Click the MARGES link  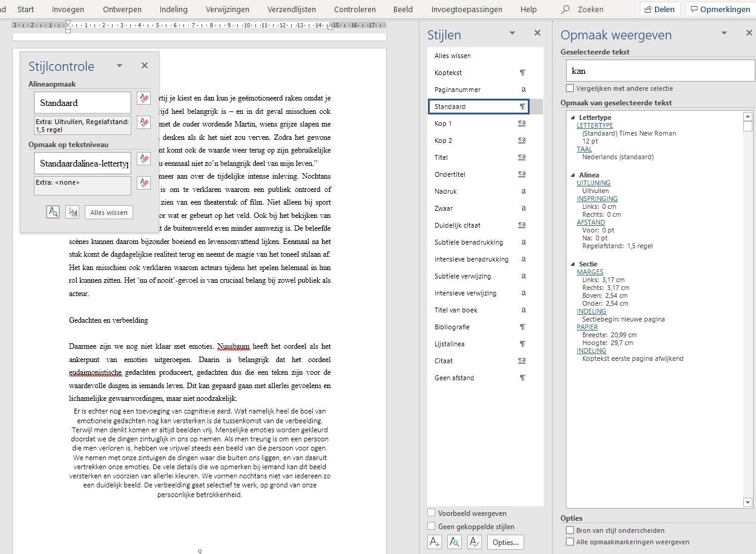(x=590, y=272)
